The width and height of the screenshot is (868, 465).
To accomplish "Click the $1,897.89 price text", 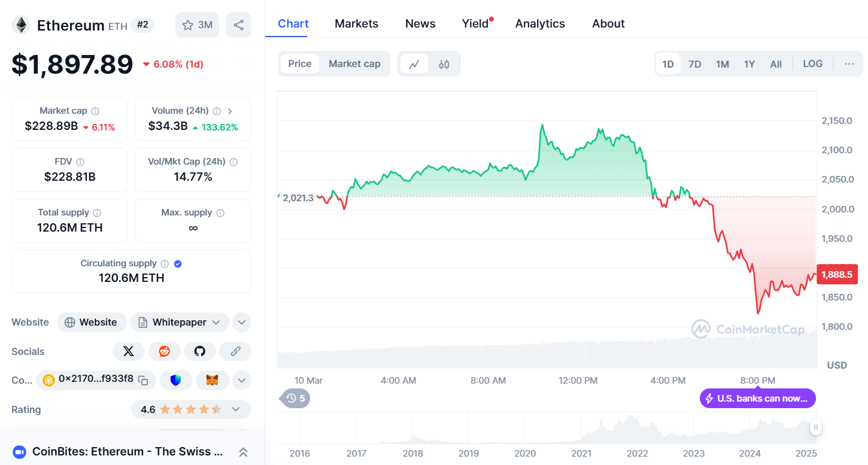I will coord(72,64).
